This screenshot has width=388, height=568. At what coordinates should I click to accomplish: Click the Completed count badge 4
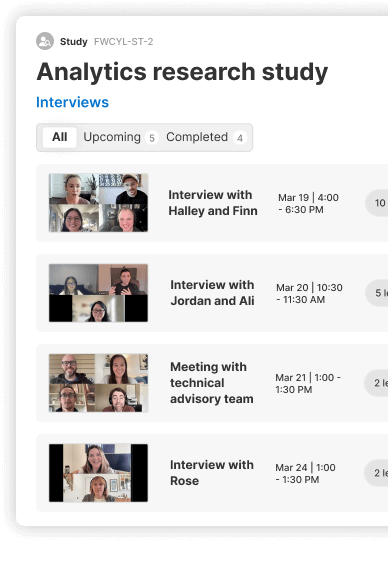(x=239, y=138)
